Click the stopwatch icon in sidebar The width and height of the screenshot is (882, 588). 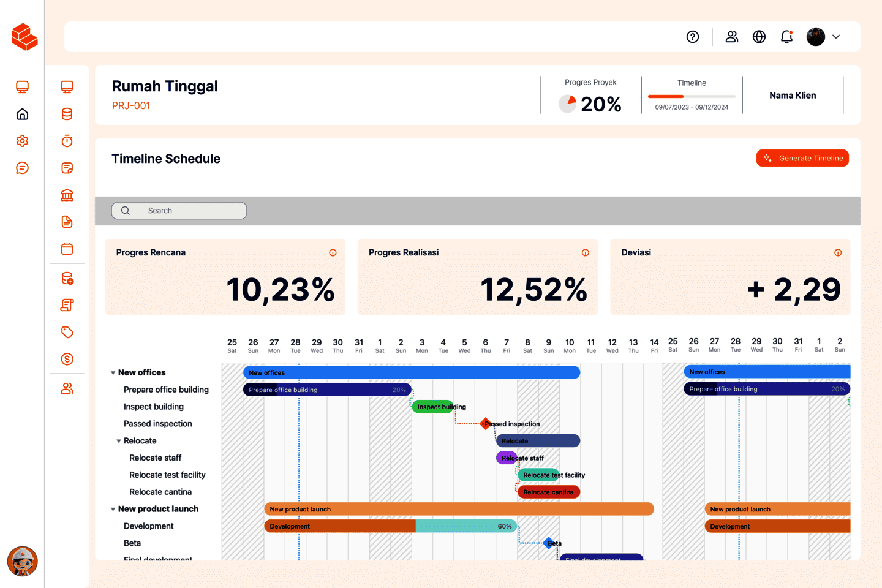67,141
